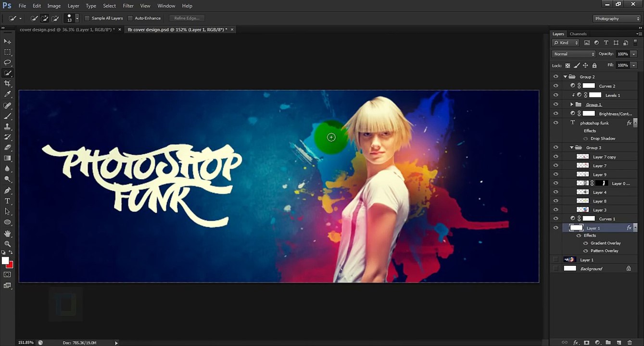The height and width of the screenshot is (346, 644).
Task: Collapse the Group 2 folder
Action: 566,77
